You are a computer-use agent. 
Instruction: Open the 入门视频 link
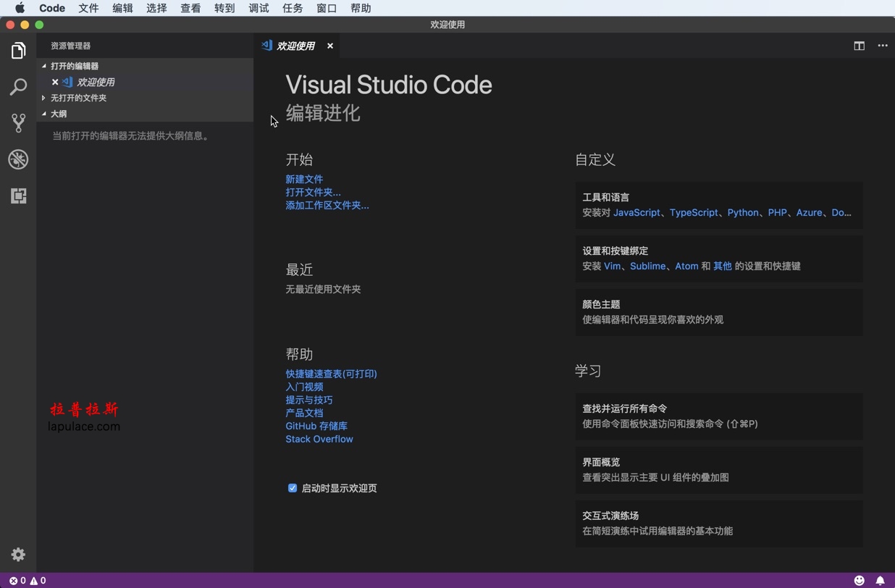304,387
